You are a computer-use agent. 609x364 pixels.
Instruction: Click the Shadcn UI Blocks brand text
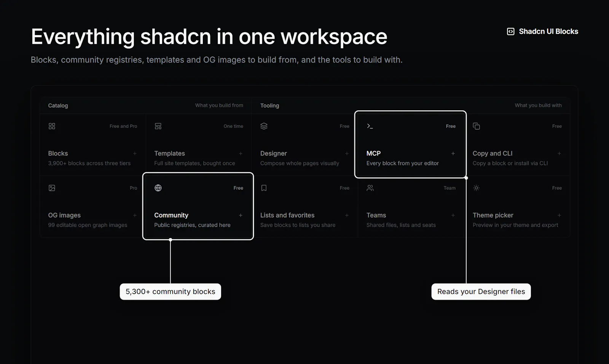click(x=548, y=32)
